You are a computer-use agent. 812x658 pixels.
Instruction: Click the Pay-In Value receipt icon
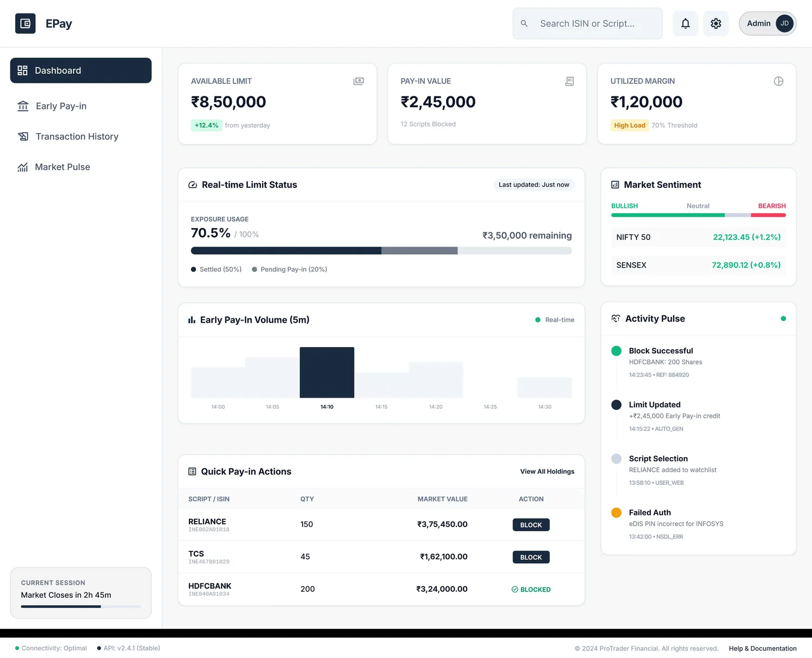click(x=569, y=81)
